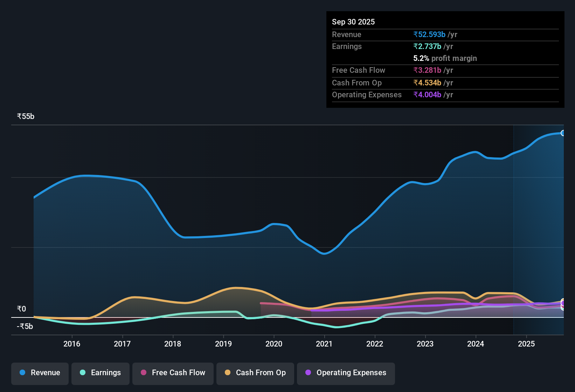The image size is (575, 392).
Task: Click the 2016 x-axis label
Action: 72,344
